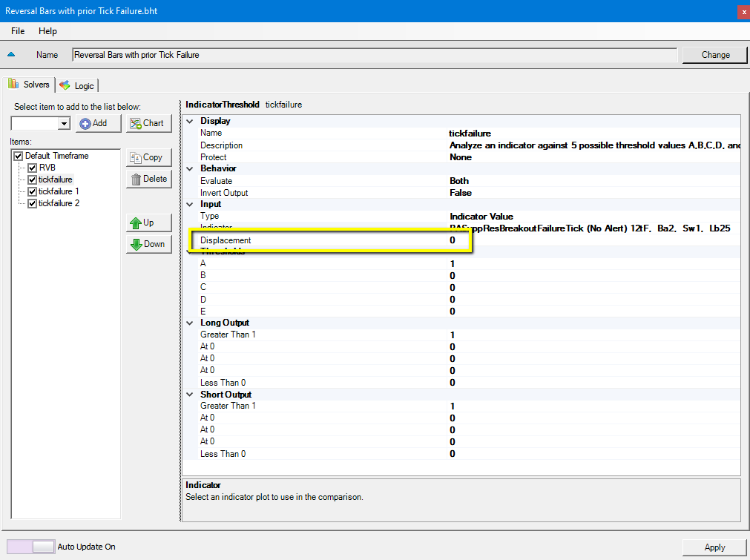This screenshot has height=560, width=750.
Task: Select the Displacement property row
Action: pos(461,240)
